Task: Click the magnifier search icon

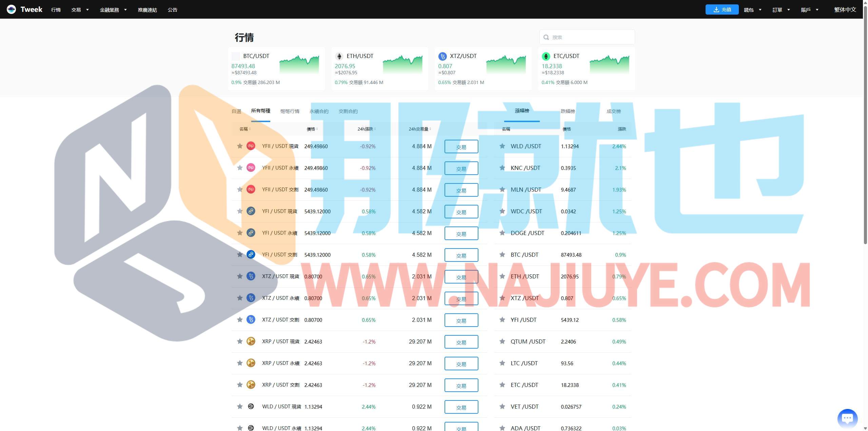Action: (x=546, y=37)
